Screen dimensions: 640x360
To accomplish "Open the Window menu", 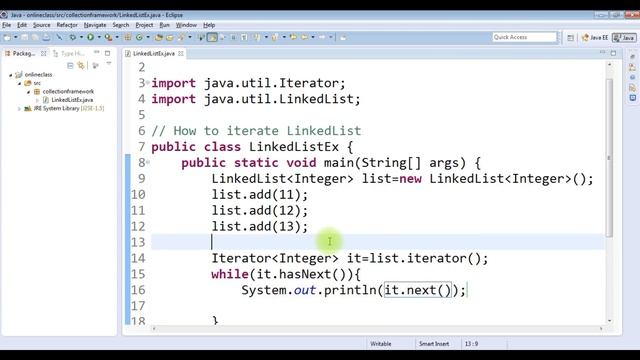I will pyautogui.click(x=186, y=25).
